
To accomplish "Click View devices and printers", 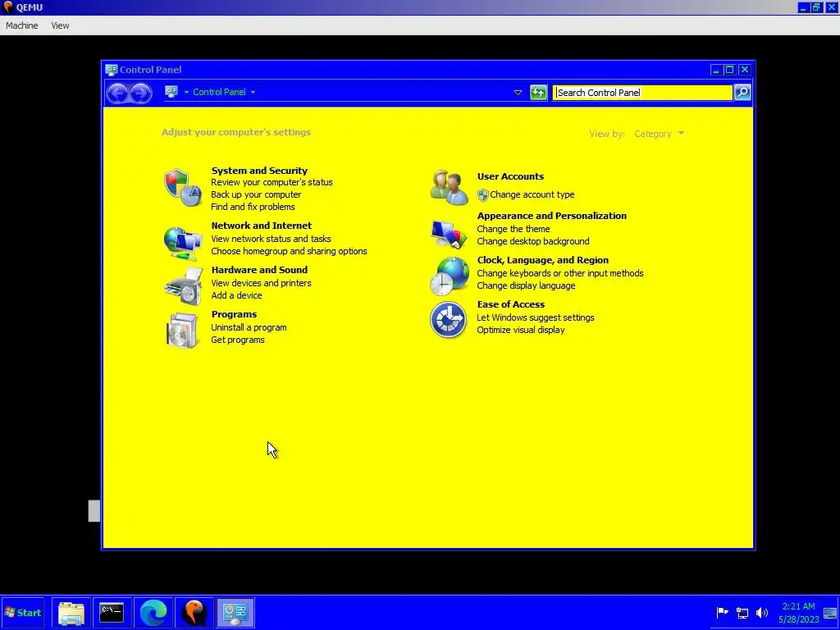I will 261,283.
